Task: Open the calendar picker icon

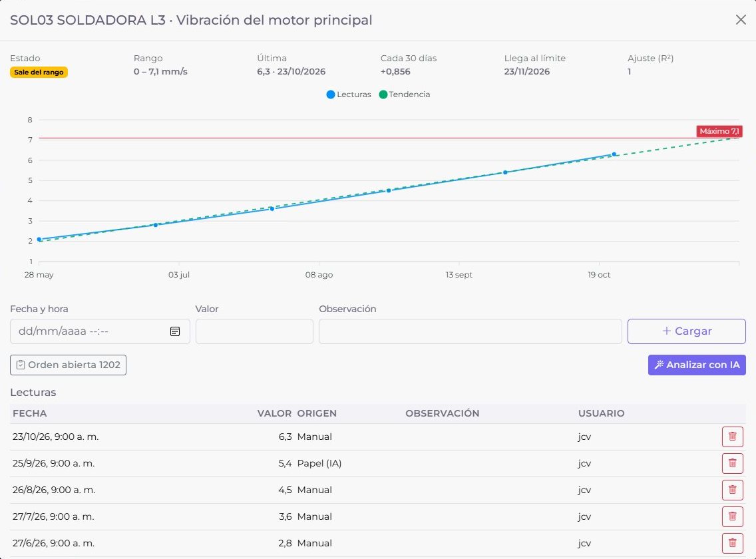Action: coord(175,331)
